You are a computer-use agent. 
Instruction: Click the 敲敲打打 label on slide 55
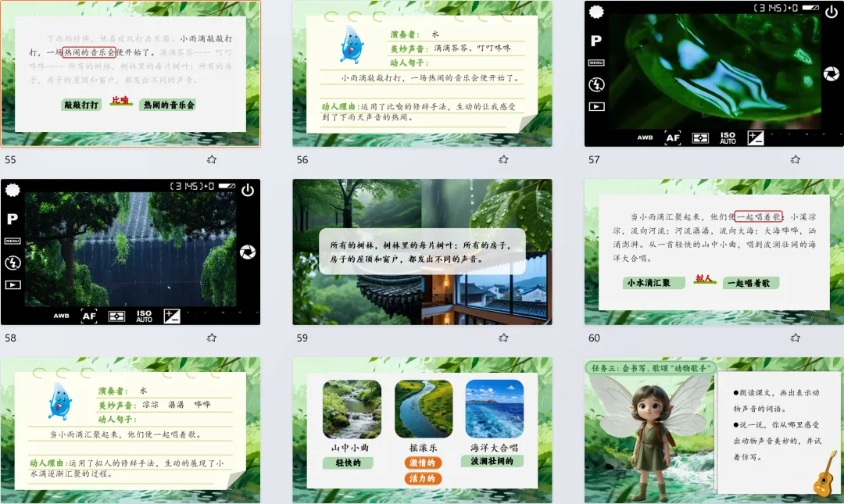pyautogui.click(x=81, y=105)
